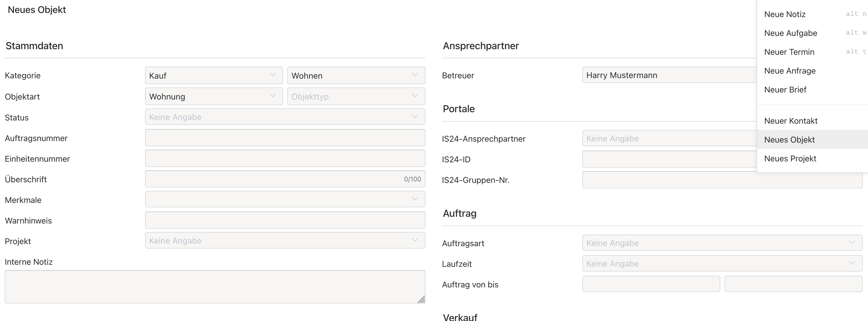This screenshot has height=321, width=868.
Task: Open the Status dropdown
Action: tap(285, 117)
